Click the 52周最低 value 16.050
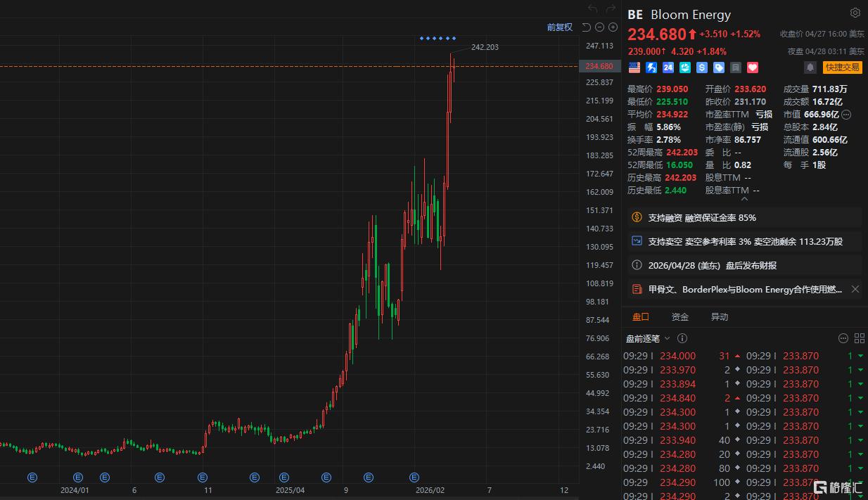This screenshot has width=868, height=500. 679,165
